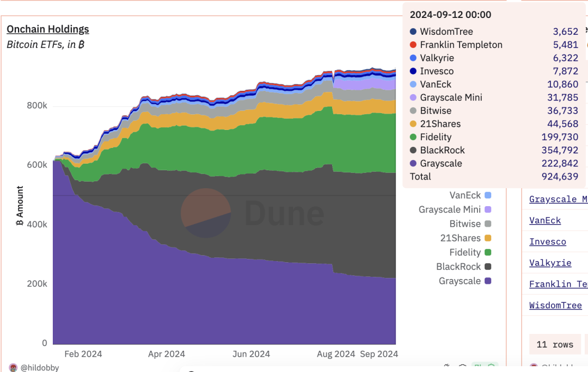Open the Invesco link in table
The height and width of the screenshot is (372, 588).
coord(547,241)
